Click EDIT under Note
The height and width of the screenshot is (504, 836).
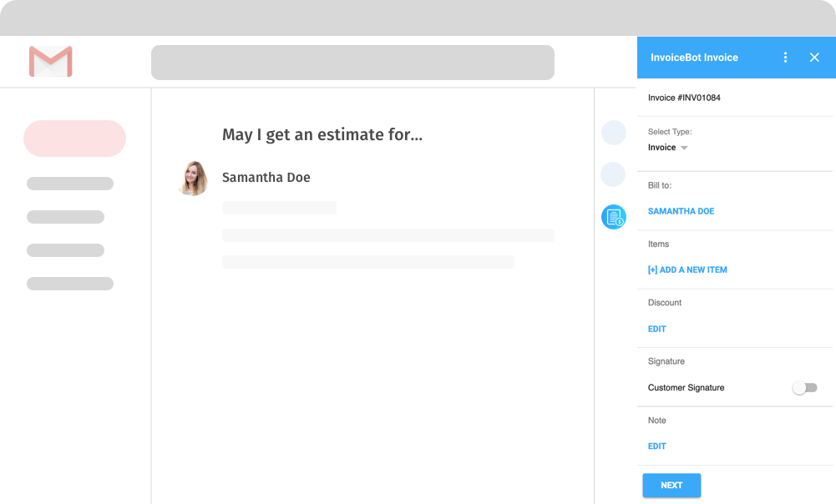657,446
